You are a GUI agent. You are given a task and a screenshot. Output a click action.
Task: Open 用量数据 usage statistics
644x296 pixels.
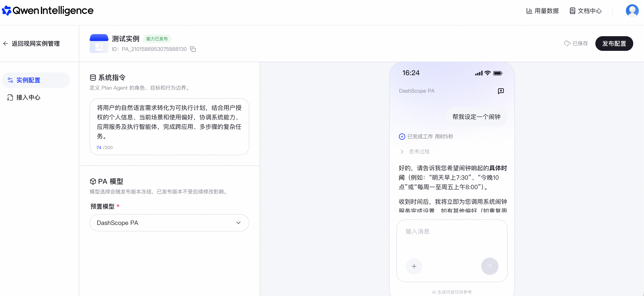tap(542, 11)
